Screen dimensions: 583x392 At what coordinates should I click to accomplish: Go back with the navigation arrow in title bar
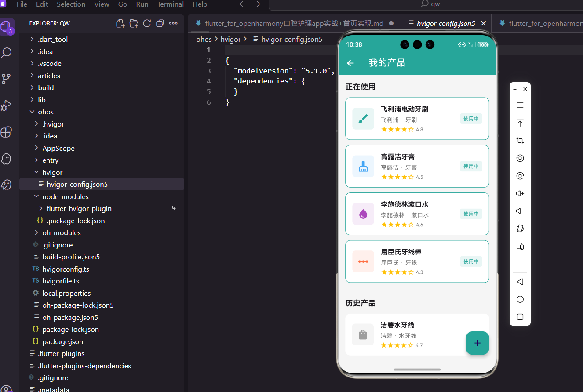[x=243, y=4]
